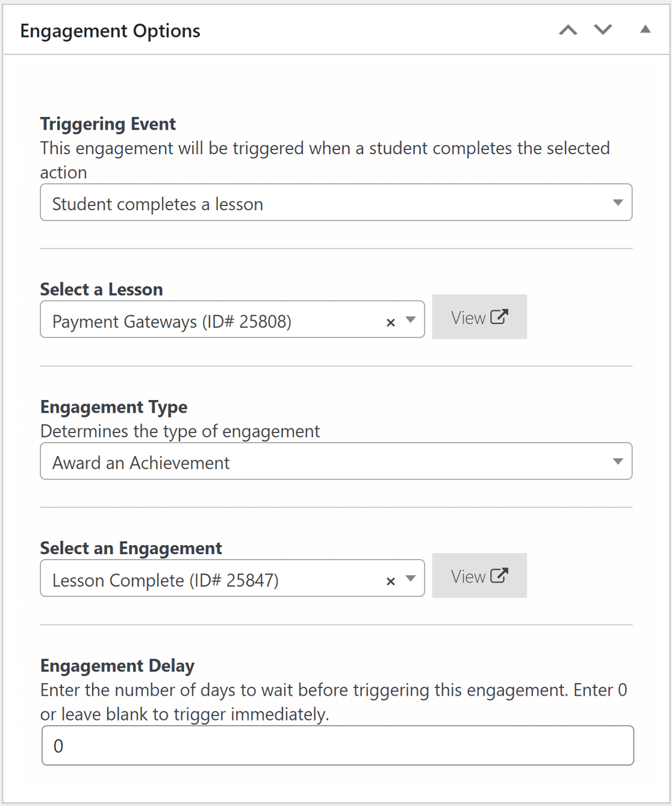Open the Triggering Event dropdown
Screen dimensions: 672x806
pyautogui.click(x=618, y=203)
